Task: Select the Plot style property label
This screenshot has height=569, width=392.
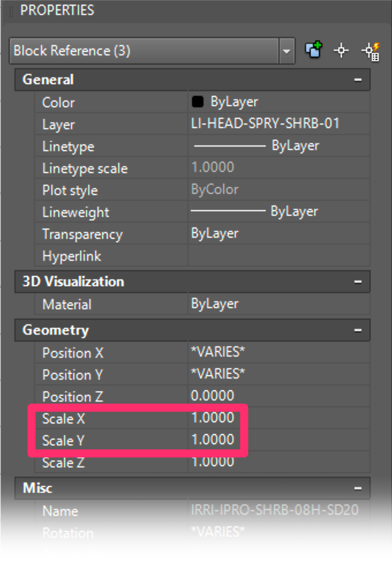Action: (x=70, y=191)
